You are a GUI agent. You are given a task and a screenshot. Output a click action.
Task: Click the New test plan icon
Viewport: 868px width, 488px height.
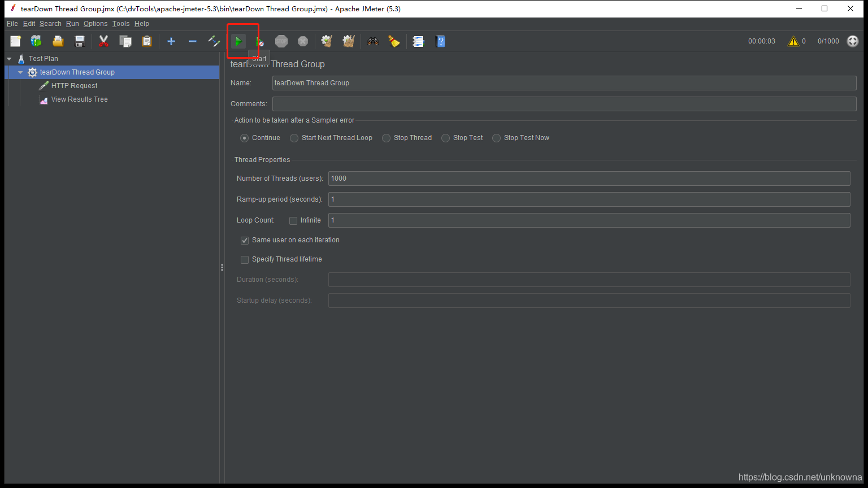15,41
